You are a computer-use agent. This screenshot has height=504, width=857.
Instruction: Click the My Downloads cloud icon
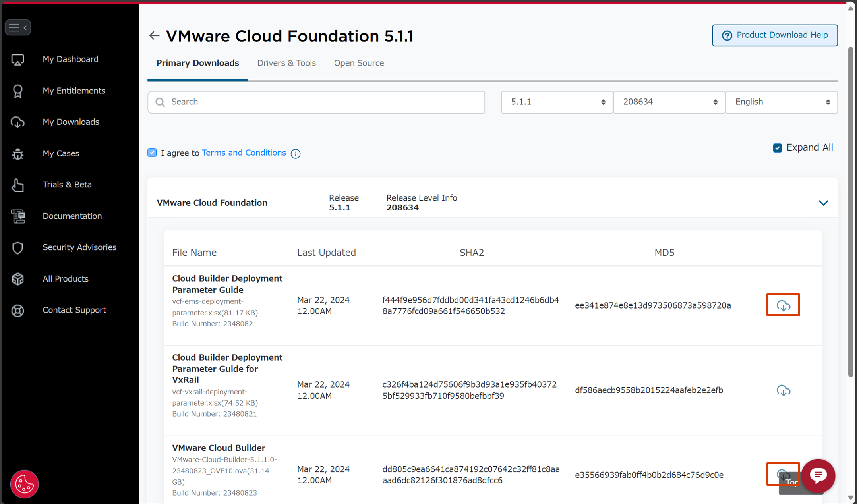[17, 122]
